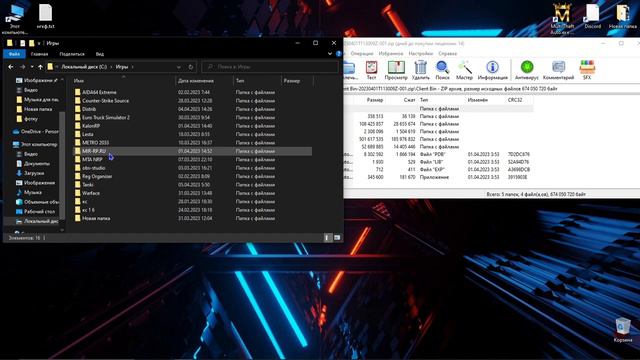The image size is (640, 360).
Task: Click WinRAR Extract (Извлечь) folder icon
Action: point(350,70)
